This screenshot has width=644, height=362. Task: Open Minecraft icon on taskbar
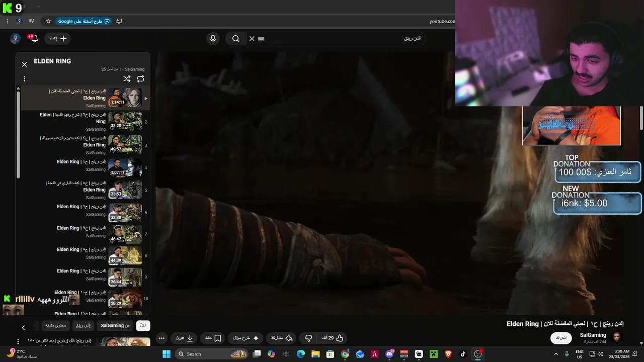[433, 354]
